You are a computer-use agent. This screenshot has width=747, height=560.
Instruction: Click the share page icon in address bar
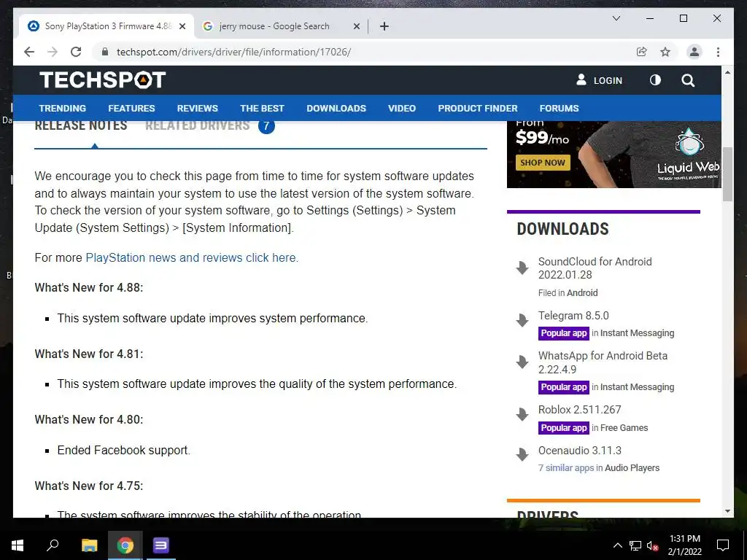(642, 52)
